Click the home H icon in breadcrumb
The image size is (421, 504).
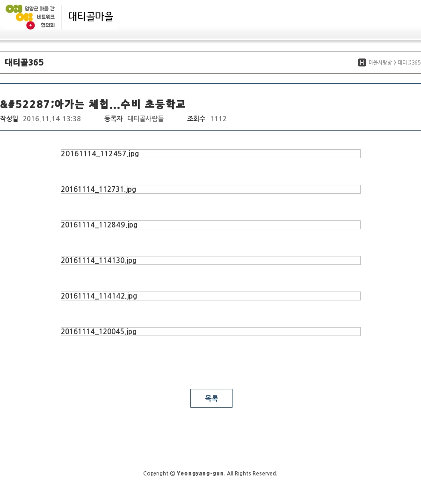(x=362, y=63)
